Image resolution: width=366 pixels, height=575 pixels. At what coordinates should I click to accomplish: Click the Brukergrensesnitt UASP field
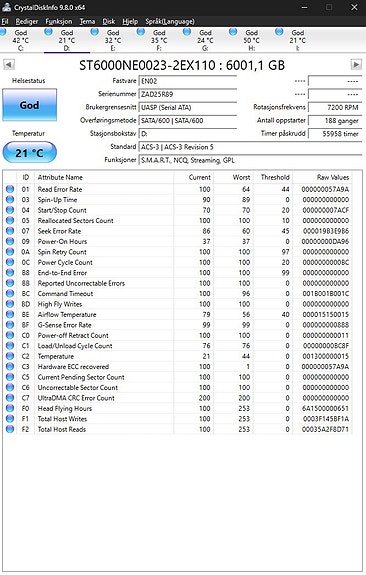[187, 107]
